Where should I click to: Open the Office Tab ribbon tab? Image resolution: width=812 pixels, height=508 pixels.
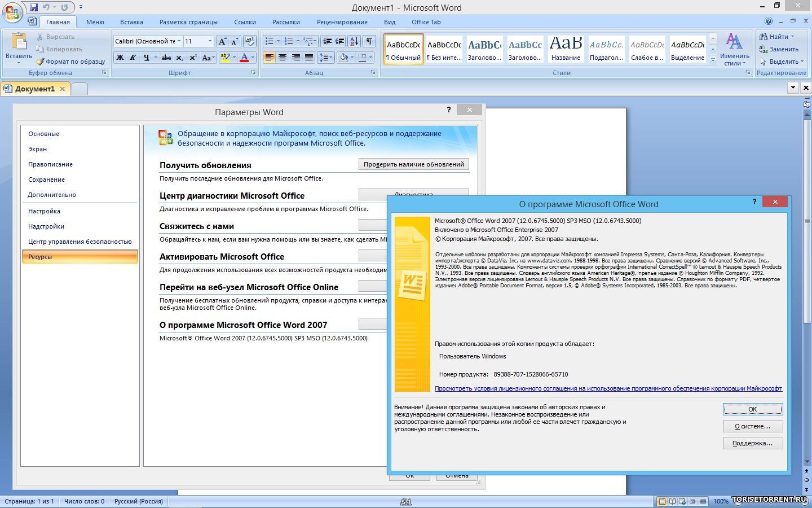pos(426,22)
